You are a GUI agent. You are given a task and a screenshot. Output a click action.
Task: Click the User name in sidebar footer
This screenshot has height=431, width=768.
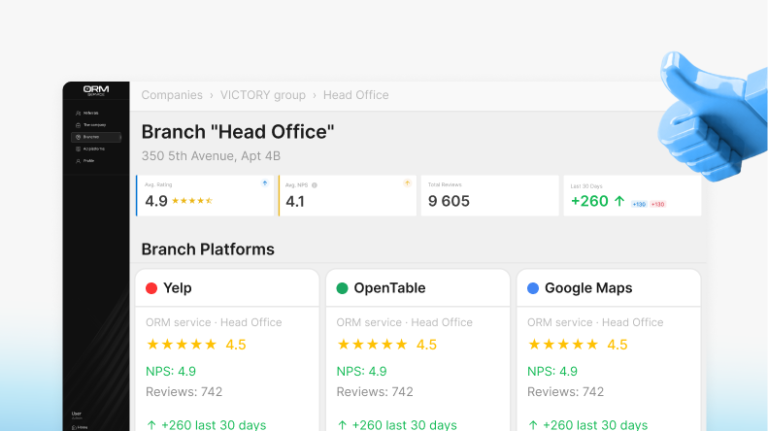pos(76,414)
